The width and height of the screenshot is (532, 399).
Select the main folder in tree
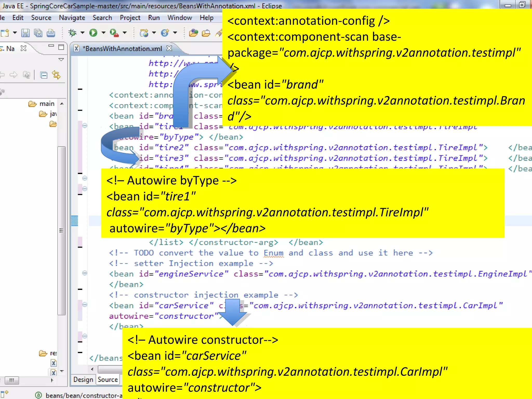(x=42, y=104)
